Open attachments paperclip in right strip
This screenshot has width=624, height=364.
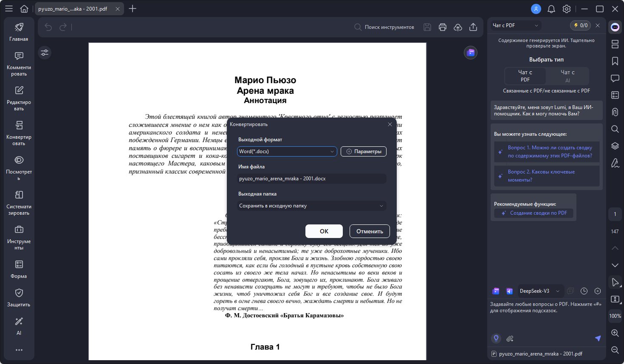(615, 112)
